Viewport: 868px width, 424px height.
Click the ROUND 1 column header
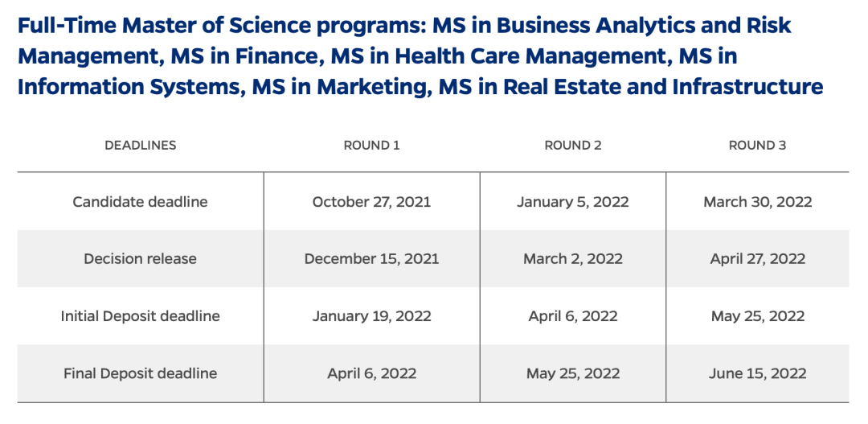371,145
